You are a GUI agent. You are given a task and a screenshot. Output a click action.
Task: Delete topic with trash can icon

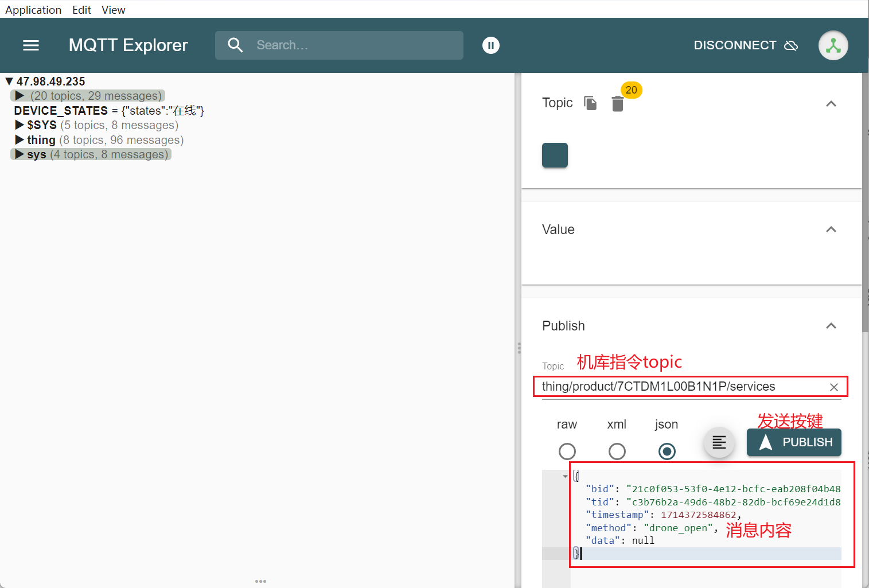click(x=618, y=104)
